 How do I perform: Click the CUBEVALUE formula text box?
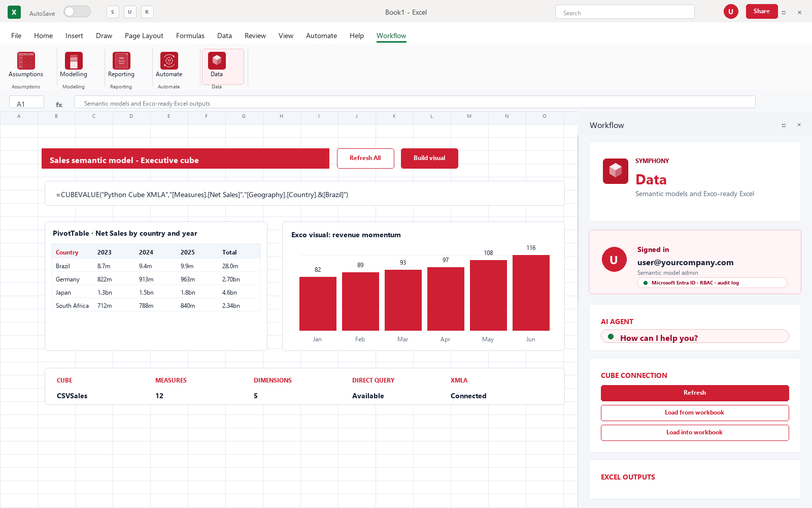[x=304, y=194]
